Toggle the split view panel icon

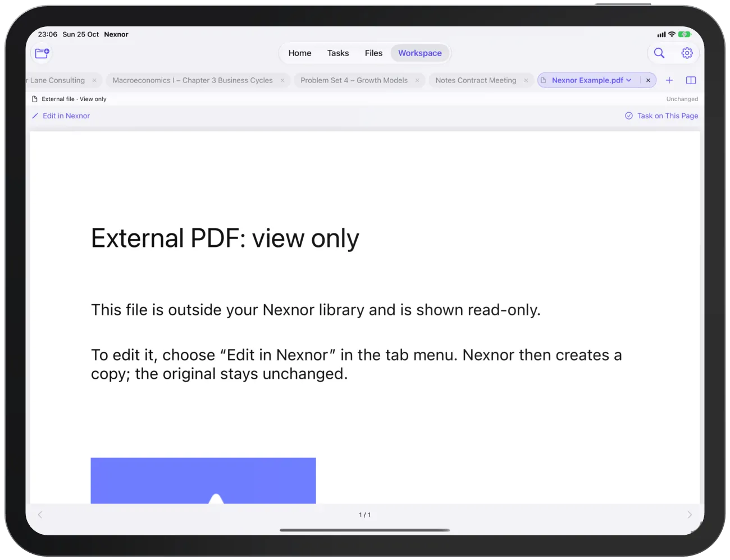point(691,80)
